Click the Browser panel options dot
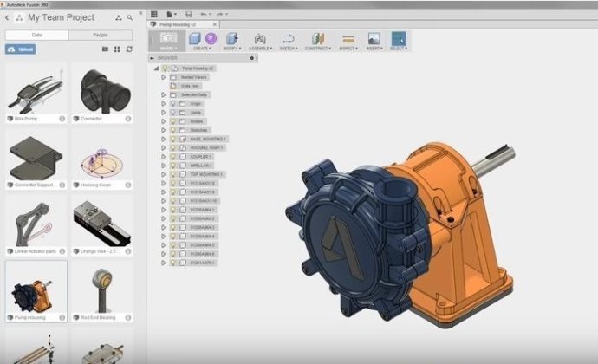 (x=251, y=58)
